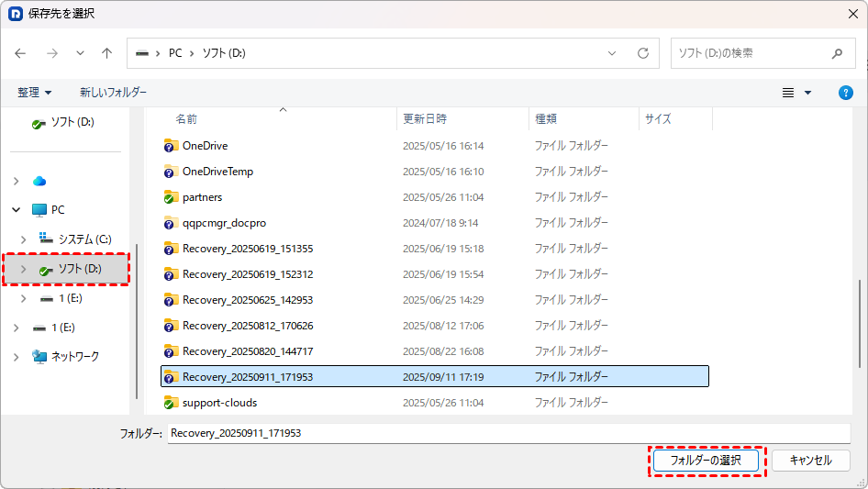Screen dimensions: 868x489
Task: Sort by 種類 column header
Action: [x=546, y=119]
